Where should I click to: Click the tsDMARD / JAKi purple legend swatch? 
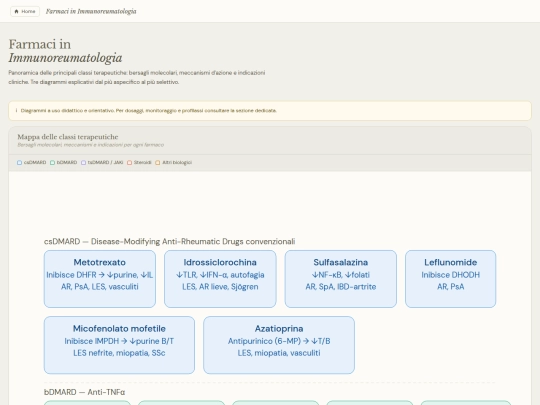point(83,163)
